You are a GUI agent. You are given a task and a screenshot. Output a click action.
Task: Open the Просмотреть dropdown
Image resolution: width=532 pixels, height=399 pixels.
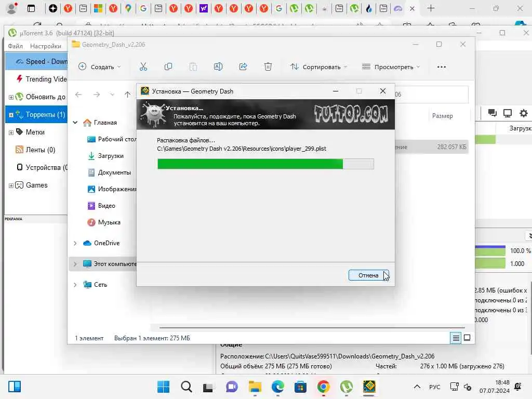click(391, 67)
